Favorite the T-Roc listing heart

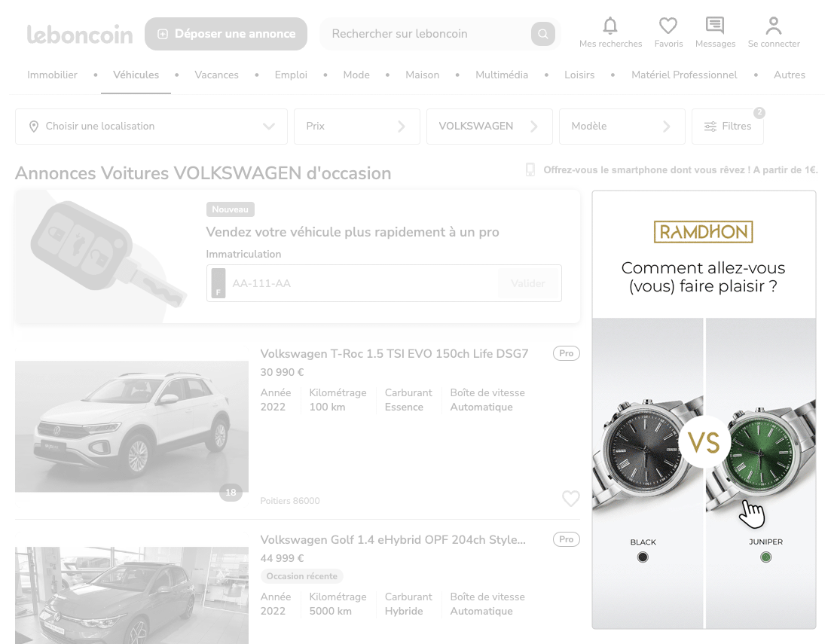tap(571, 499)
